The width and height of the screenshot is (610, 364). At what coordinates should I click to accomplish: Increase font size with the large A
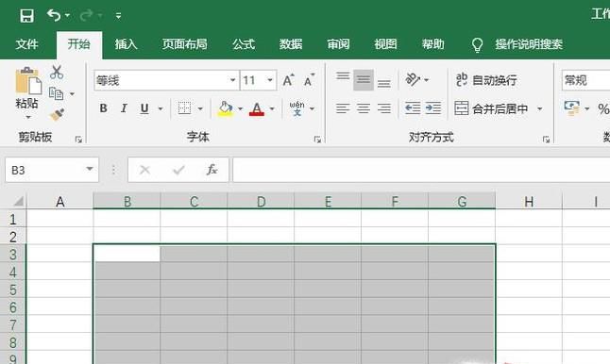[x=288, y=80]
